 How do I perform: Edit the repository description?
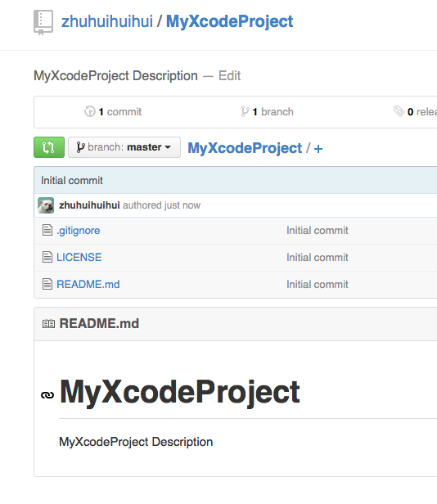point(229,76)
